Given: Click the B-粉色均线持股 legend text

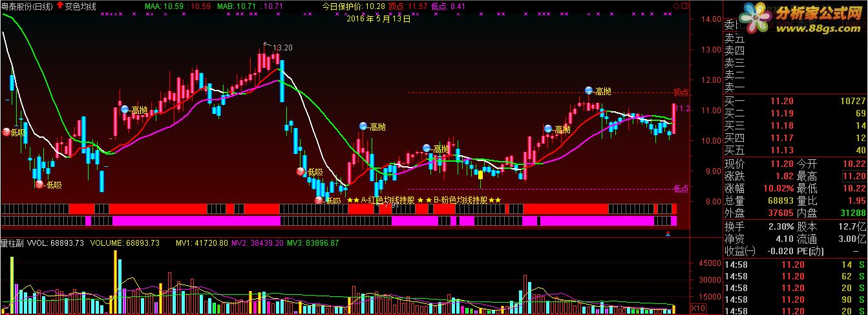Looking at the screenshot, I should click(x=460, y=200).
